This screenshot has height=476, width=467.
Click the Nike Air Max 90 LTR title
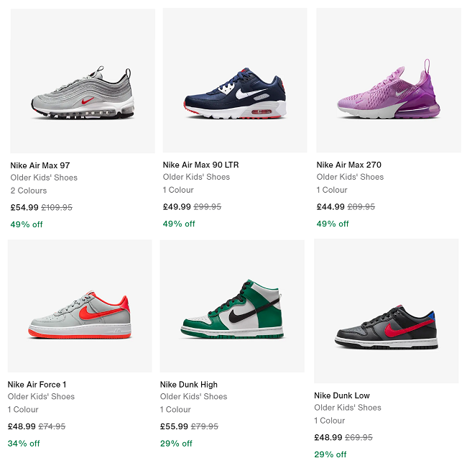pyautogui.click(x=201, y=165)
